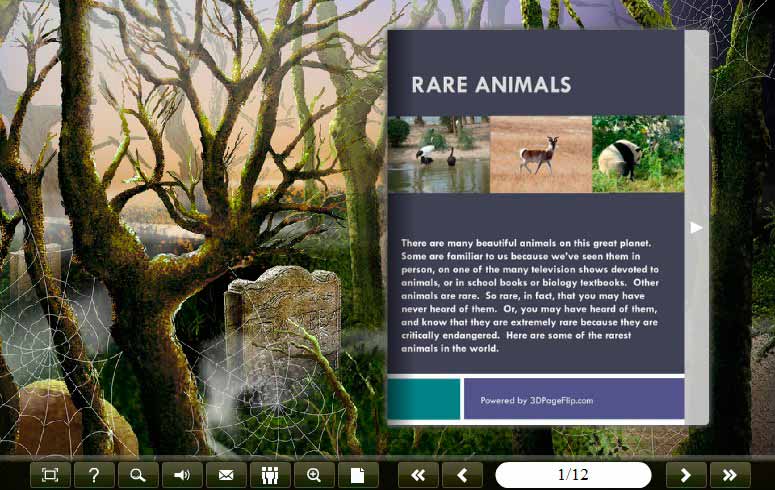Image resolution: width=775 pixels, height=490 pixels.
Task: Click the intro paragraph about beautiful animals
Action: pyautogui.click(x=530, y=296)
